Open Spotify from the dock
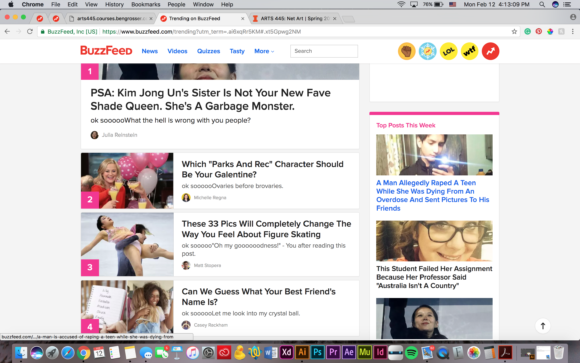 [x=411, y=352]
